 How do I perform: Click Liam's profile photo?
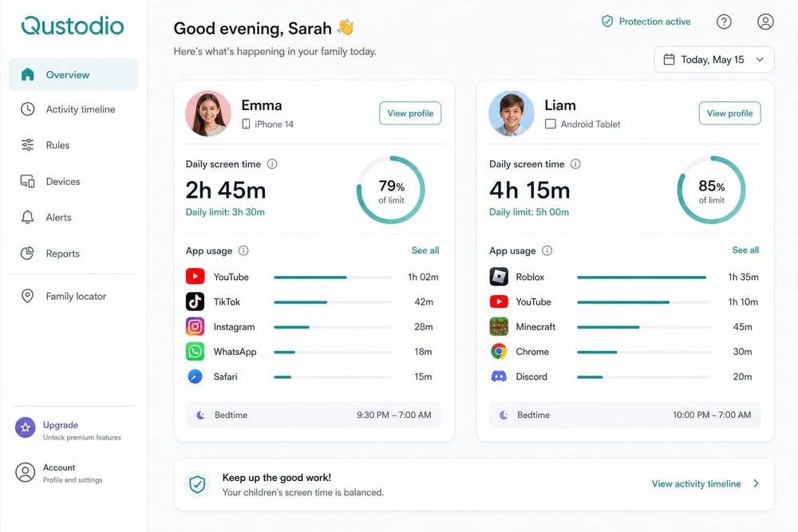[x=512, y=113]
